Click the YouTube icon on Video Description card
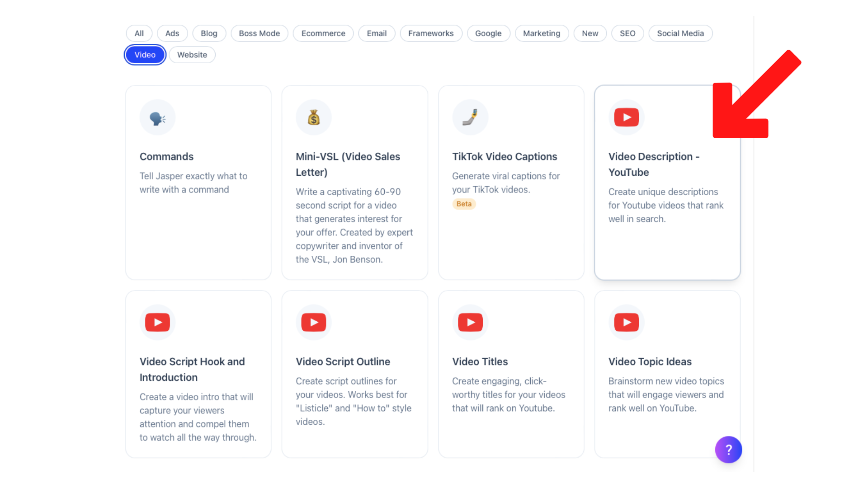 click(x=626, y=117)
